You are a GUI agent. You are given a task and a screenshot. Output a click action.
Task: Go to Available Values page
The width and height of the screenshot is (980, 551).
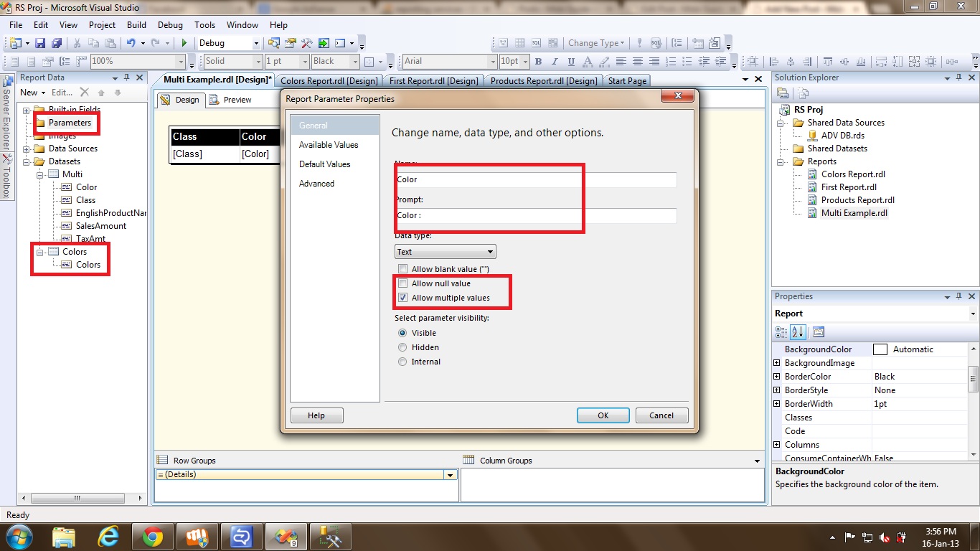click(329, 145)
